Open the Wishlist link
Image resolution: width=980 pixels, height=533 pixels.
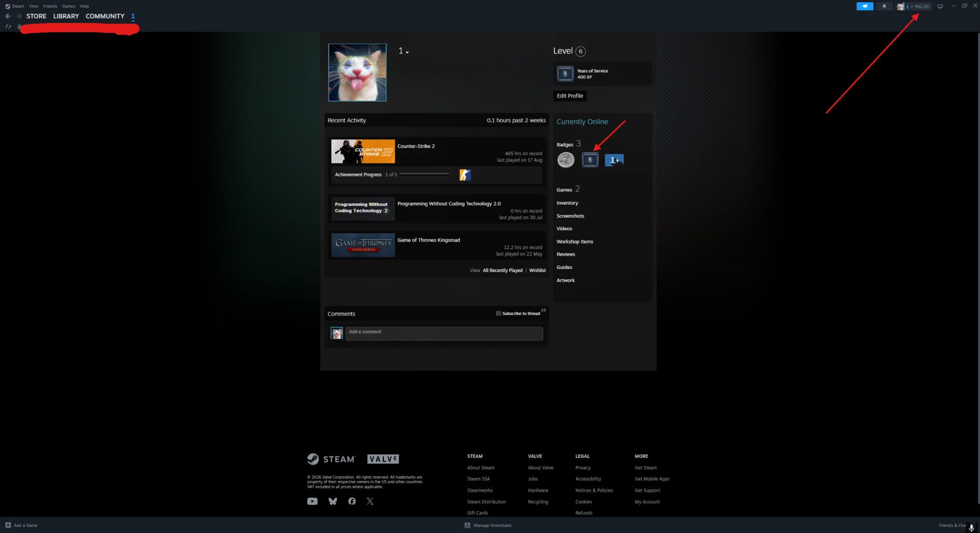point(537,271)
